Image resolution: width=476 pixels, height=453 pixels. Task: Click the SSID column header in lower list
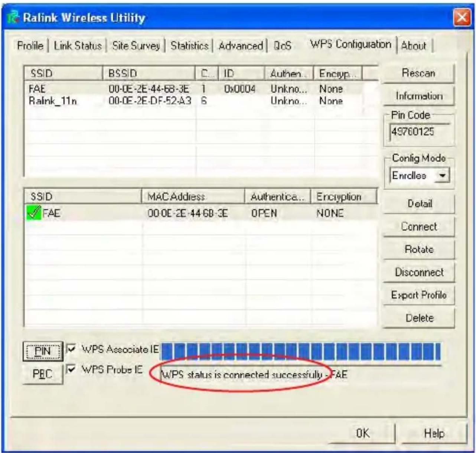tap(83, 196)
